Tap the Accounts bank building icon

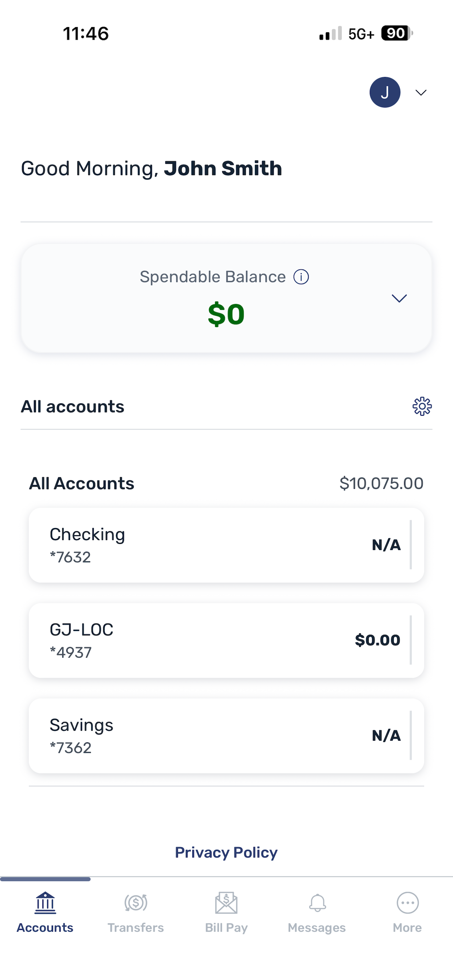tap(45, 903)
